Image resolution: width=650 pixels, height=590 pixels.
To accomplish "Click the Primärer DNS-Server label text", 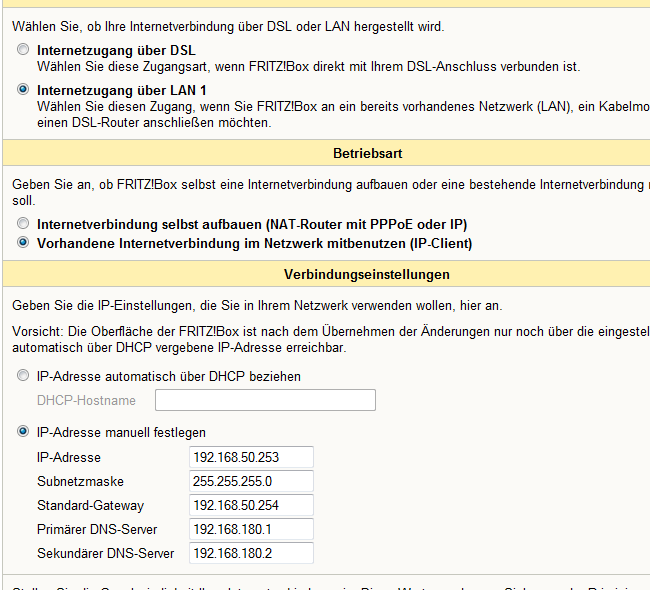I will pos(97,529).
